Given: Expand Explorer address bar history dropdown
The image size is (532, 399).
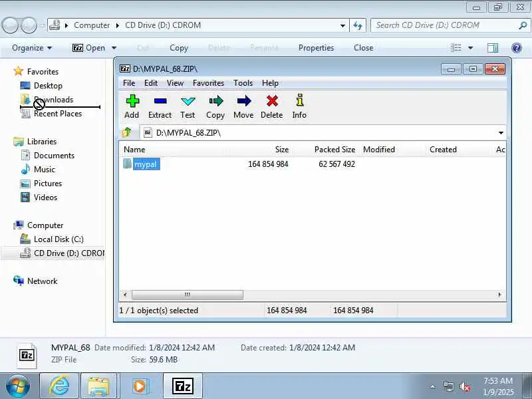Looking at the screenshot, I should pos(342,25).
